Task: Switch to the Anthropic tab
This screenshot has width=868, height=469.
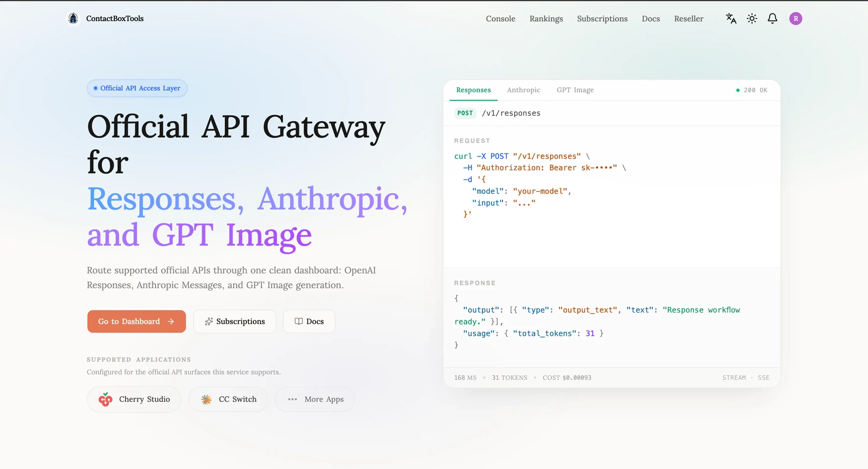Action: click(524, 90)
